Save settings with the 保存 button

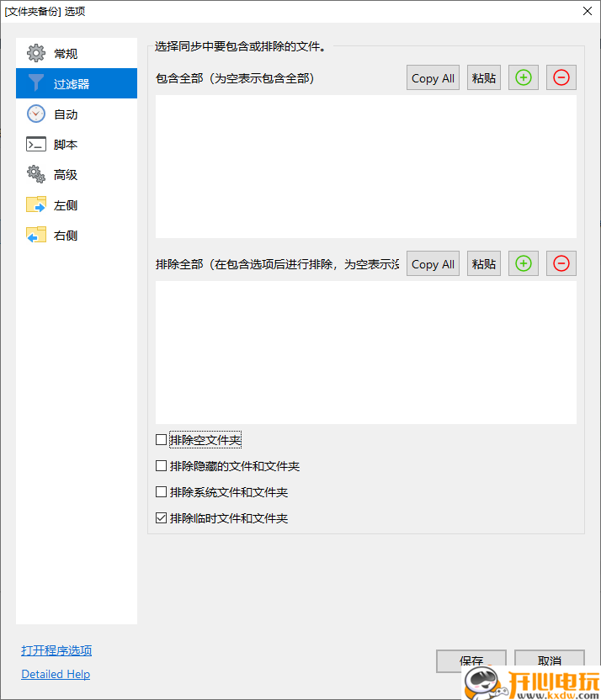[x=471, y=660]
